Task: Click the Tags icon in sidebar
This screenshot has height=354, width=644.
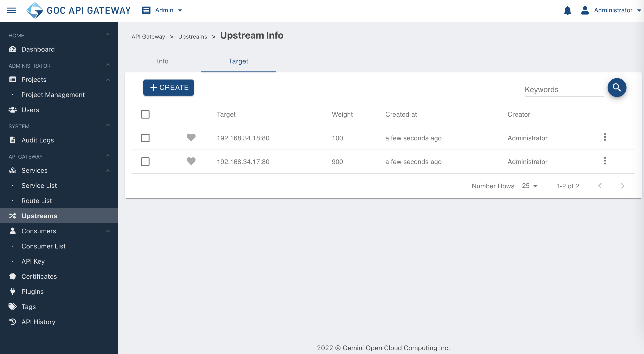Action: [x=13, y=306]
